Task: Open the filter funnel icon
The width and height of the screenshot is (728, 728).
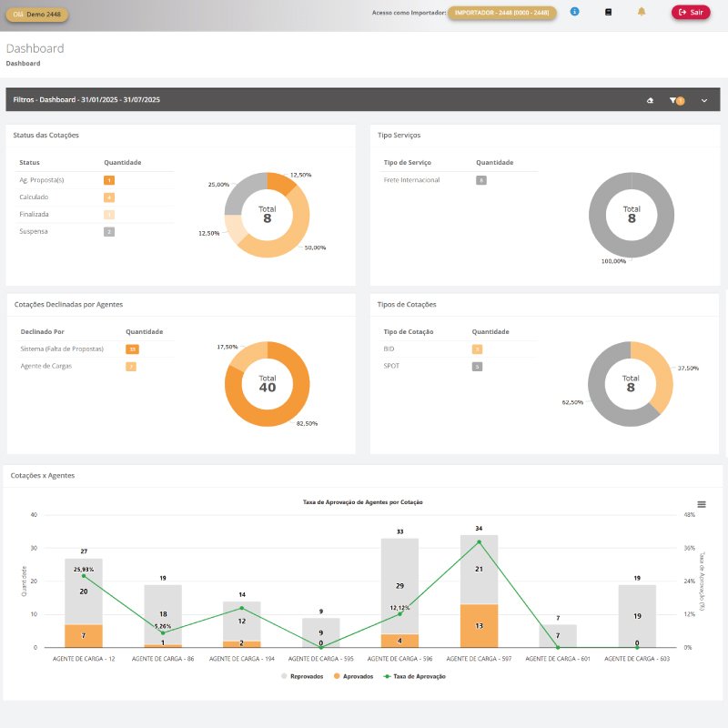Action: [675, 100]
